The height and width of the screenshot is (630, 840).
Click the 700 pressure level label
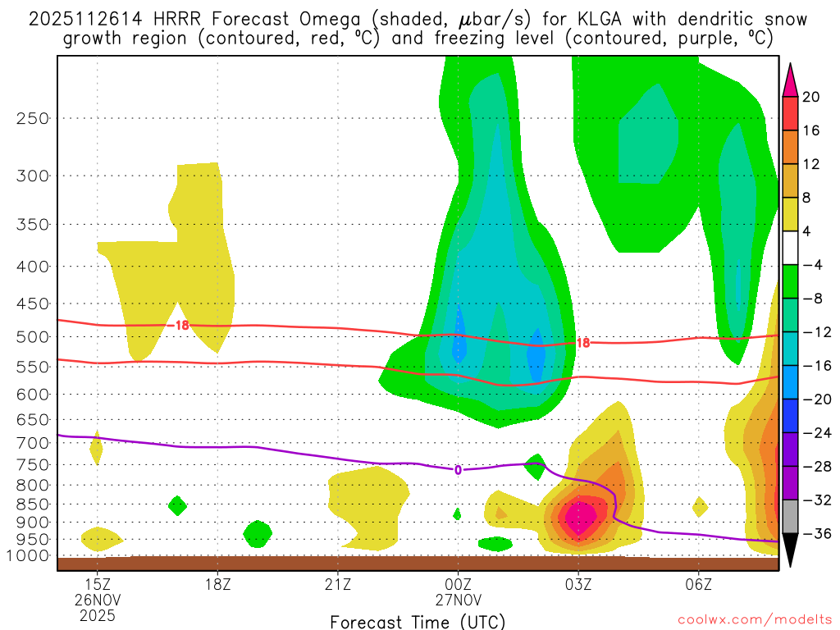pos(33,443)
